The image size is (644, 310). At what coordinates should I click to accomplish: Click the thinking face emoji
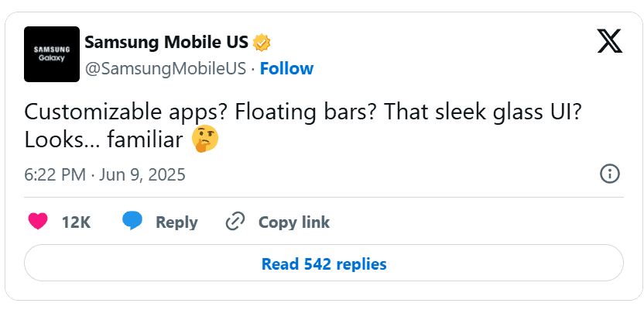pyautogui.click(x=205, y=139)
